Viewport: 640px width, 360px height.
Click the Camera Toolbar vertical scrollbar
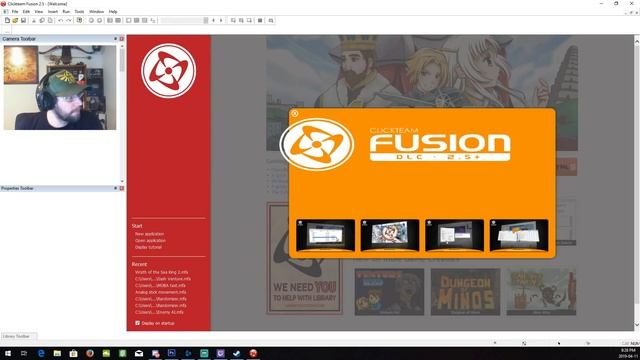122,113
